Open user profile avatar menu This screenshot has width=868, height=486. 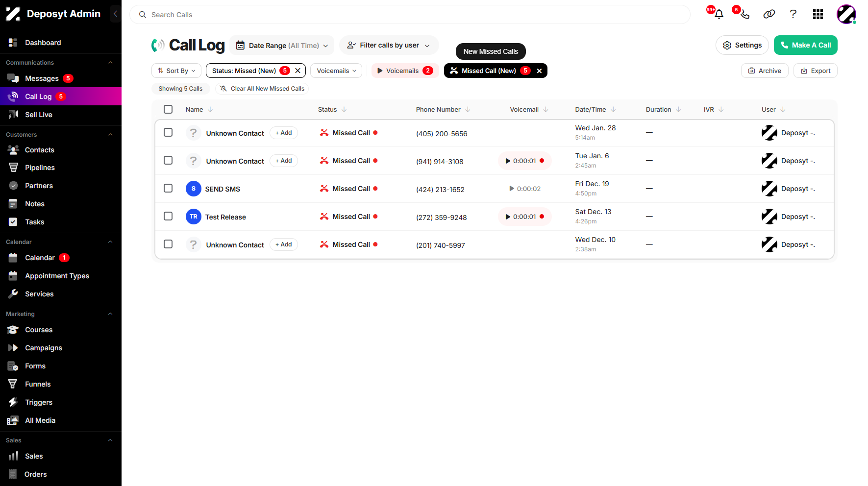pyautogui.click(x=846, y=14)
